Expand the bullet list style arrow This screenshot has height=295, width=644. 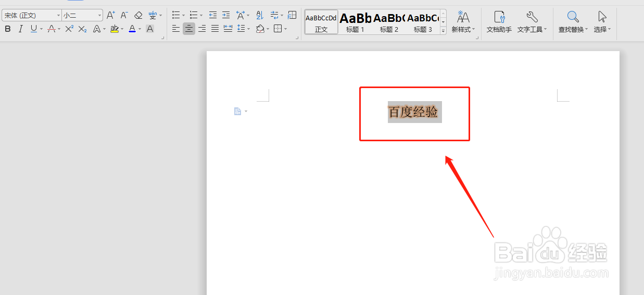(x=183, y=16)
